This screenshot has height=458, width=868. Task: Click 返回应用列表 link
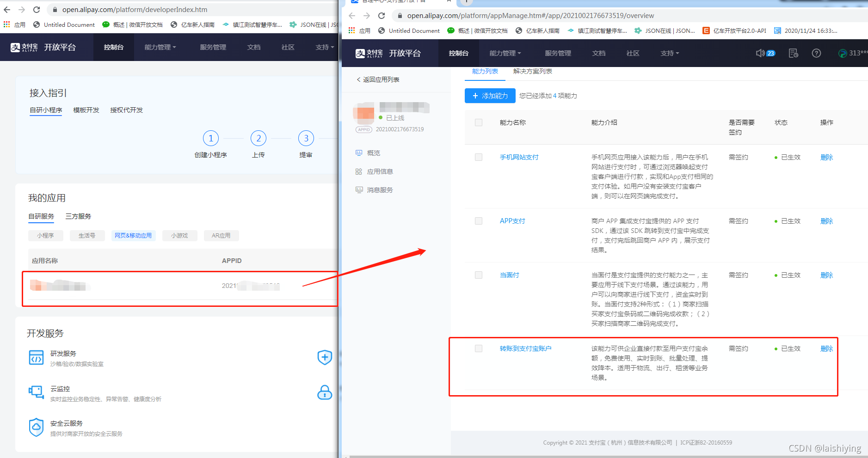tap(378, 79)
